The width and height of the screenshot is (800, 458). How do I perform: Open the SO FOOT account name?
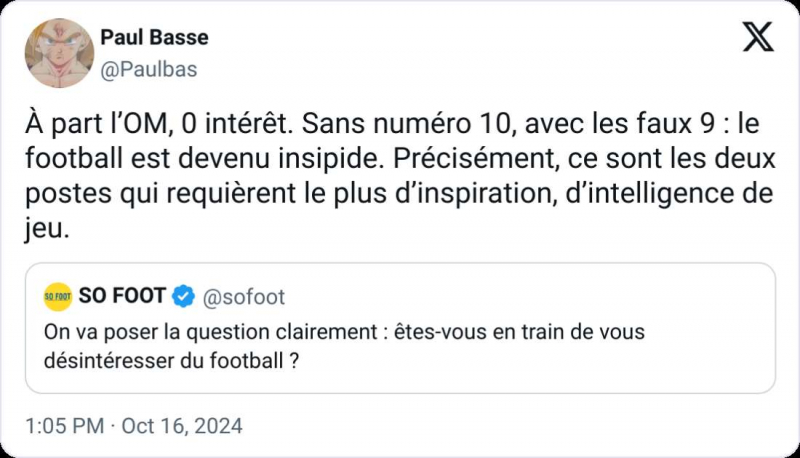[x=122, y=297]
